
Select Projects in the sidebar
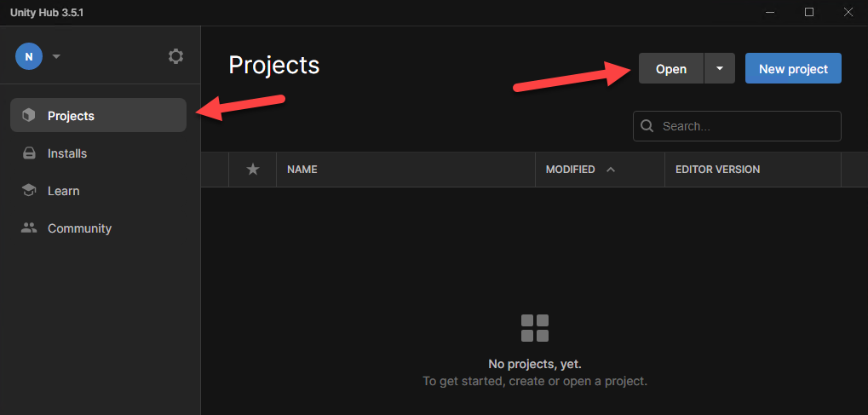point(99,115)
